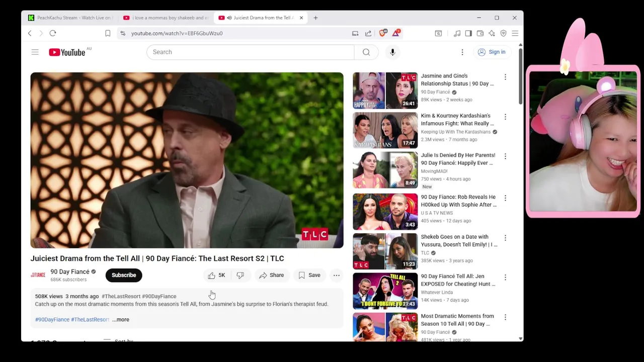The height and width of the screenshot is (362, 644).
Task: Focus the YouTube Search field
Action: pos(251,52)
